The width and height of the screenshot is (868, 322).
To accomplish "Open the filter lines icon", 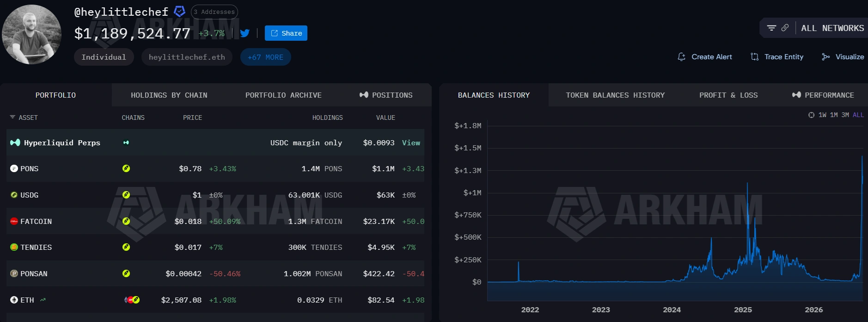I will (x=771, y=28).
